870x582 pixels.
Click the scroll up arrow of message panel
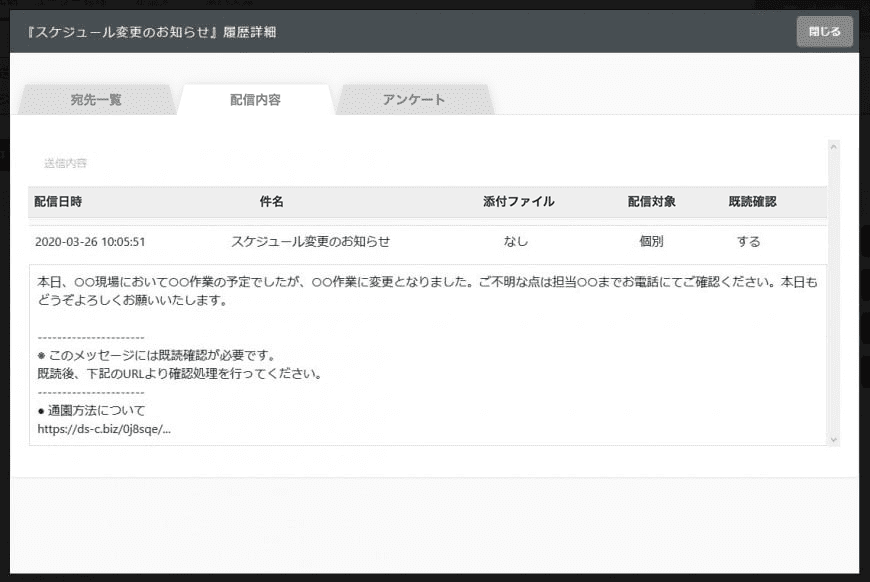[833, 147]
